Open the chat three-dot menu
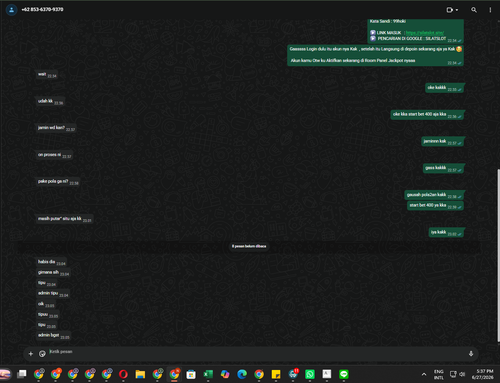 click(490, 10)
